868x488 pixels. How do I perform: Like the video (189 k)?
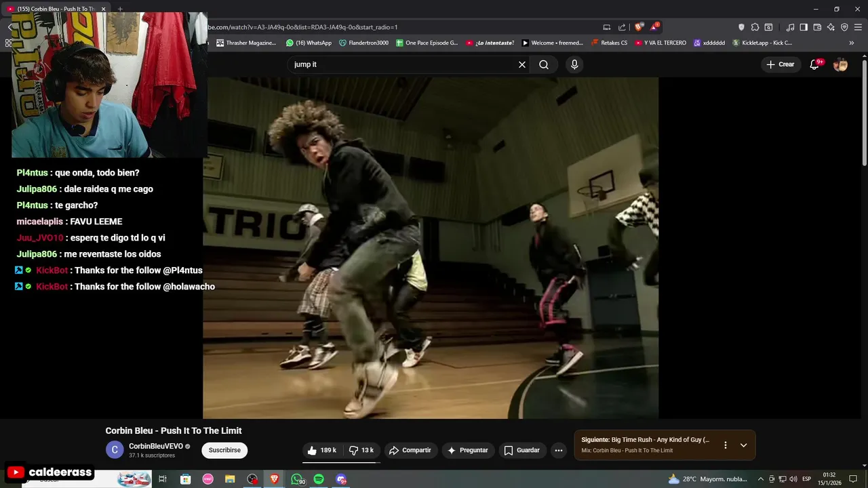tap(321, 450)
